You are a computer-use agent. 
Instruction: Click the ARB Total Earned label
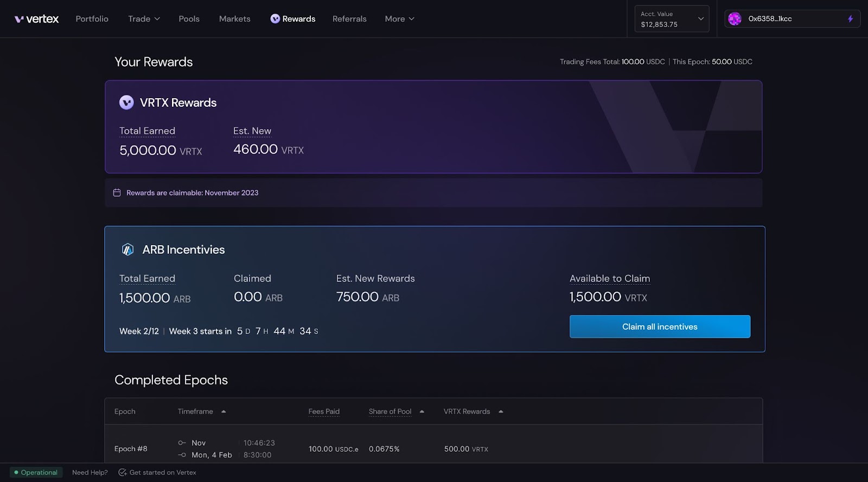click(147, 279)
